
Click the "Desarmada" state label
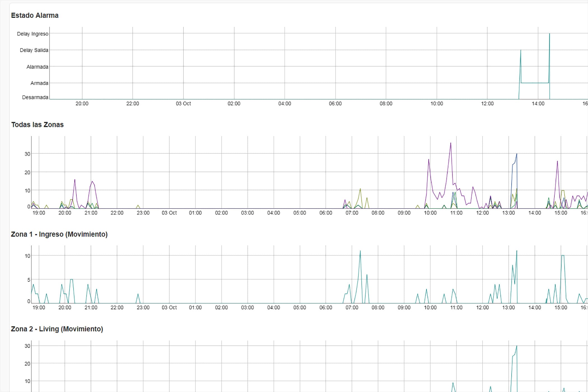[35, 97]
